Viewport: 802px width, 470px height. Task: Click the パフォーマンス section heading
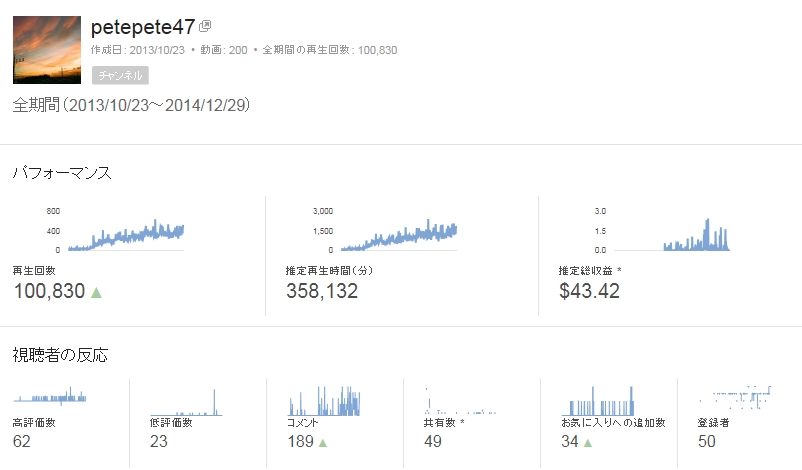(x=62, y=172)
